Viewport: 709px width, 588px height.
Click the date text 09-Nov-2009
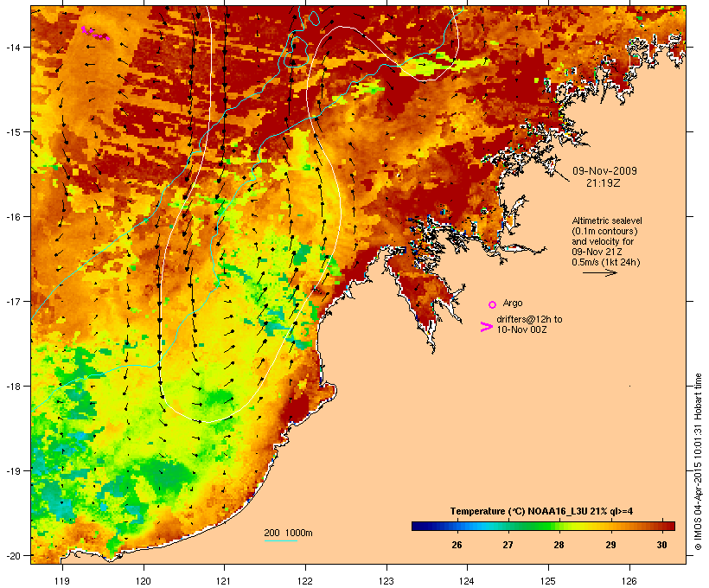pos(604,171)
